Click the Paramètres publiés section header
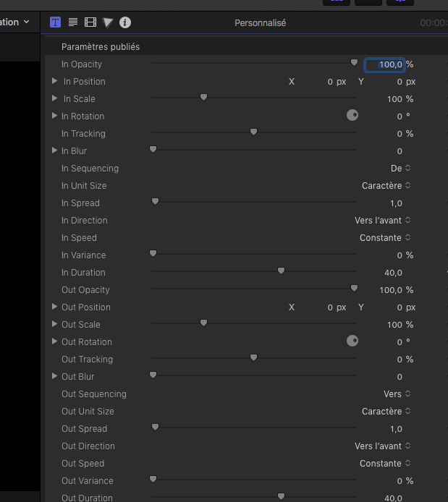Screen dimensions: 448x502 (x=101, y=47)
